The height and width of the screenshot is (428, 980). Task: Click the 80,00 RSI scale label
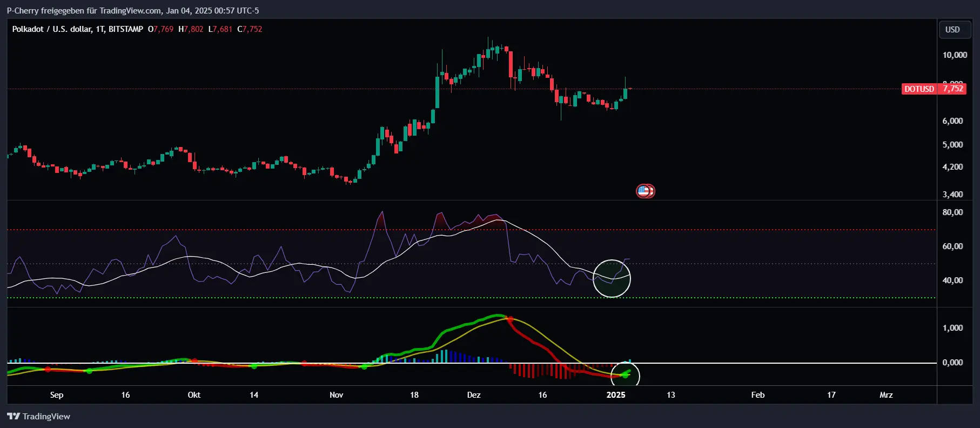click(x=952, y=212)
